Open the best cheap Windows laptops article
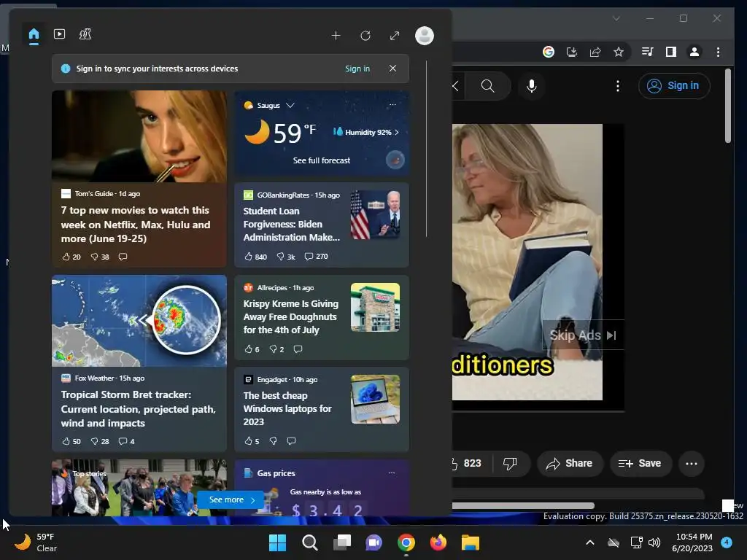The image size is (747, 560). coord(287,408)
